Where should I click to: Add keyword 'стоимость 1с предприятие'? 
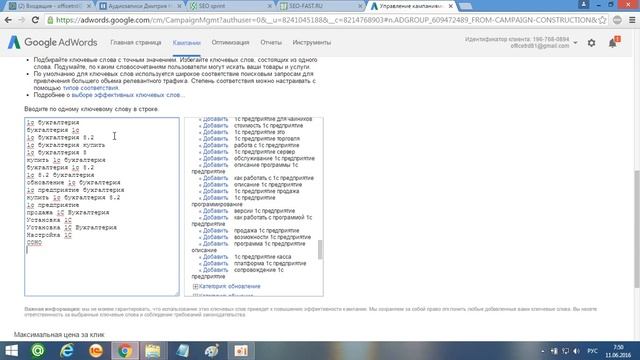[x=215, y=126]
